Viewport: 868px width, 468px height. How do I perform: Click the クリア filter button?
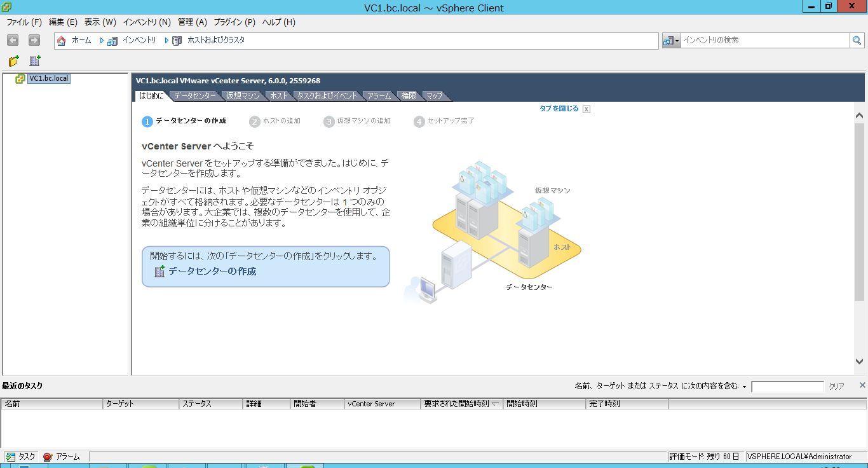[836, 387]
